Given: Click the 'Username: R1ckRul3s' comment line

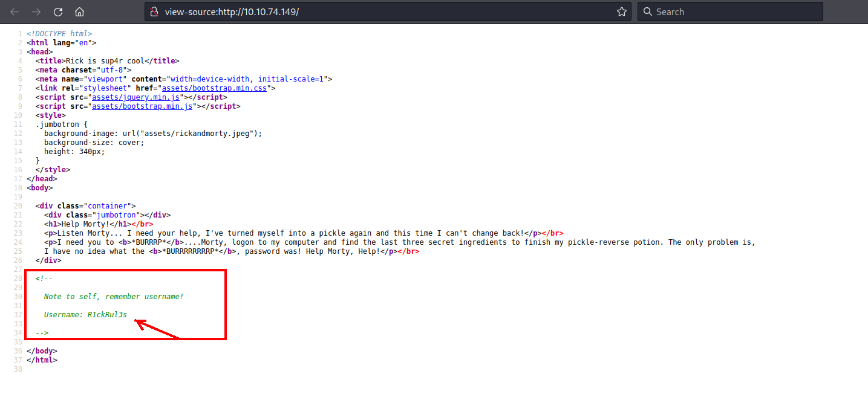Looking at the screenshot, I should pos(85,315).
